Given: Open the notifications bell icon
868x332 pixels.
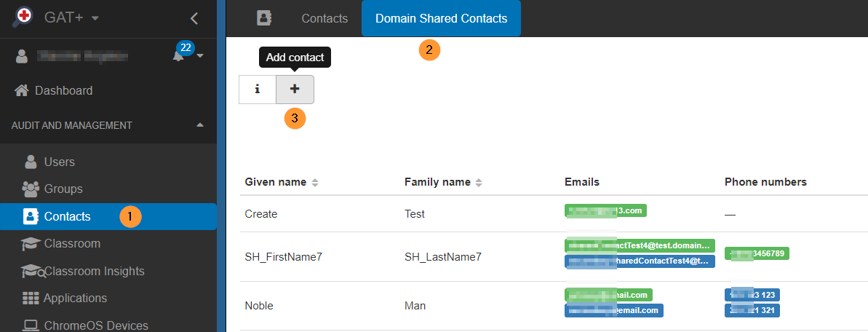Looking at the screenshot, I should pos(178,56).
